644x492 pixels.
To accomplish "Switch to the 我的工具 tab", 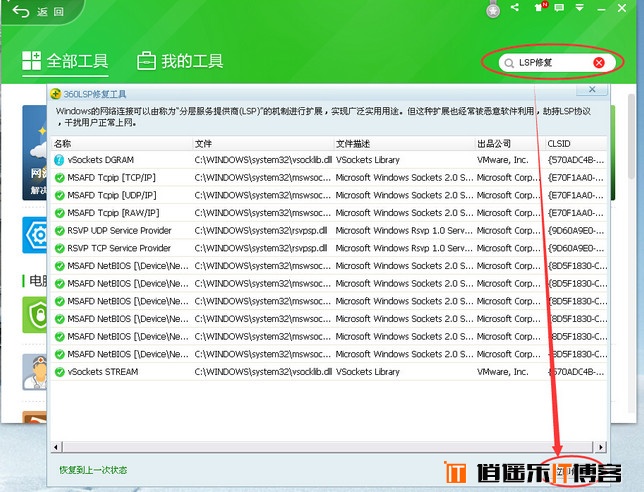I will 180,61.
